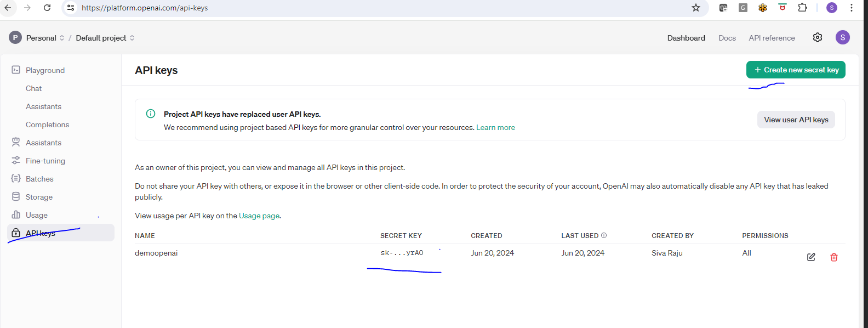Follow the Learn more link
Screen dimensions: 868x328
495,127
